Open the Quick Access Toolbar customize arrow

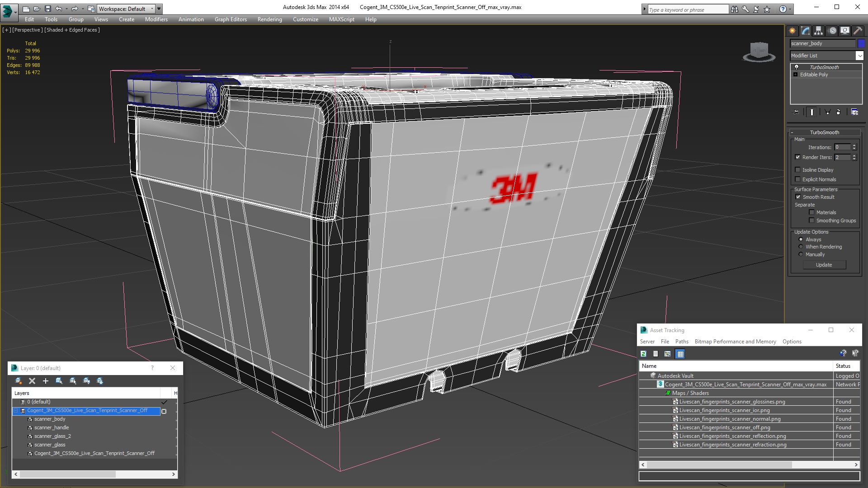click(x=159, y=9)
